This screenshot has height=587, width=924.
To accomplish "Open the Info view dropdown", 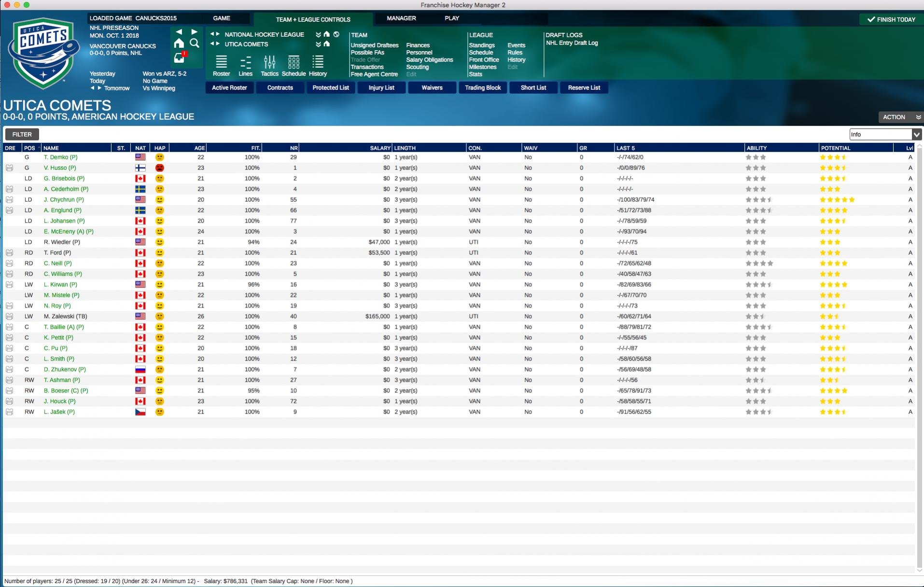I will point(916,134).
